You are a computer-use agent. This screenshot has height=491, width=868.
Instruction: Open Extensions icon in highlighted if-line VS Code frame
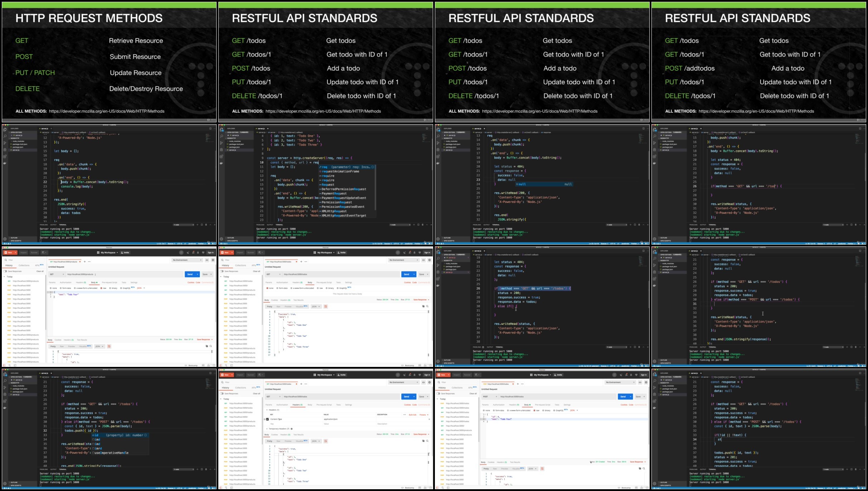[x=438, y=279]
